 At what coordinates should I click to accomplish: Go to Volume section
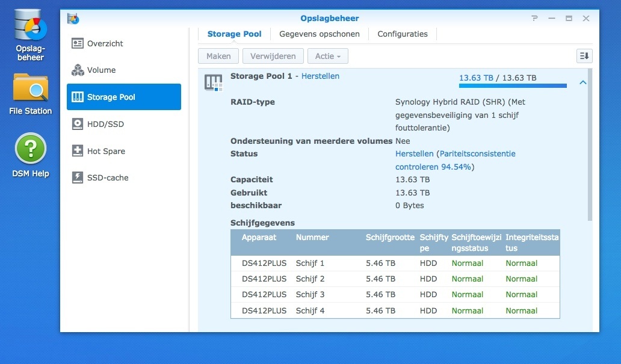(x=124, y=70)
